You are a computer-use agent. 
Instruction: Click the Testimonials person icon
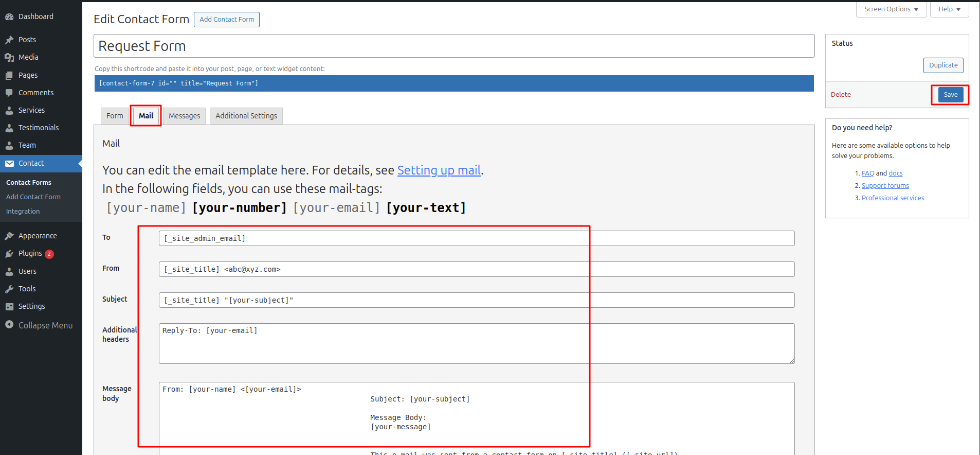(x=9, y=128)
